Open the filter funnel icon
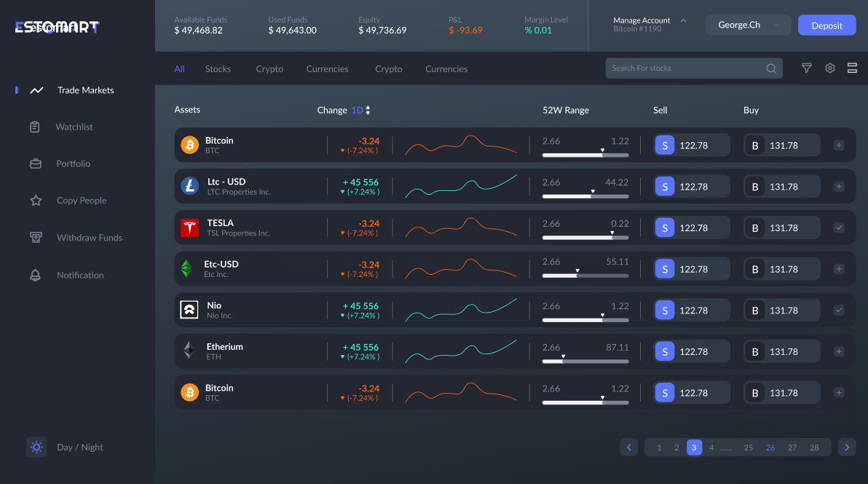 pyautogui.click(x=807, y=69)
